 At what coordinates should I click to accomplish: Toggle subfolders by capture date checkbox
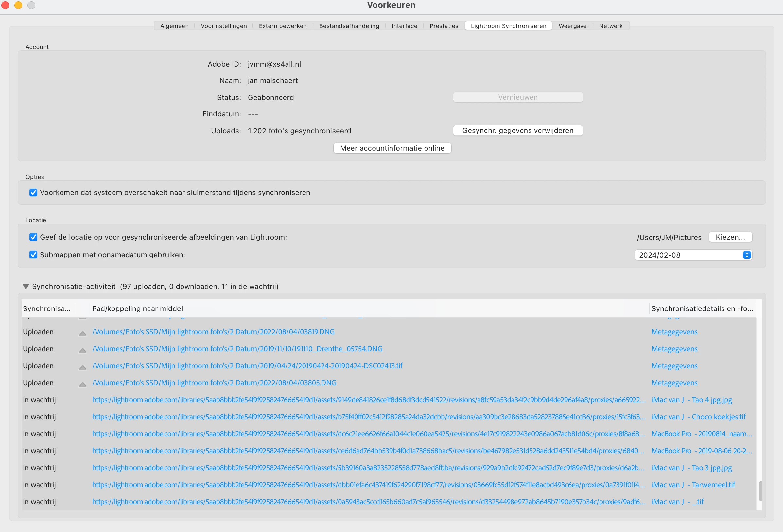click(33, 255)
